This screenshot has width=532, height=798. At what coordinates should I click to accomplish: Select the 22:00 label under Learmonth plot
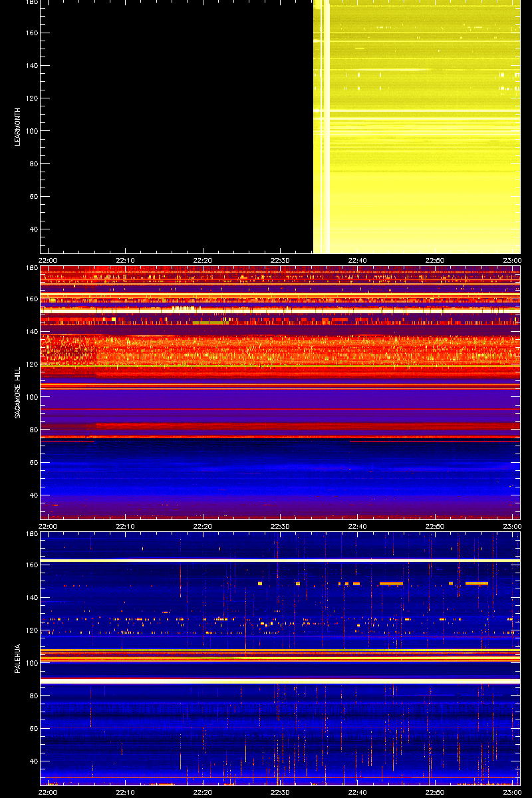(x=48, y=260)
